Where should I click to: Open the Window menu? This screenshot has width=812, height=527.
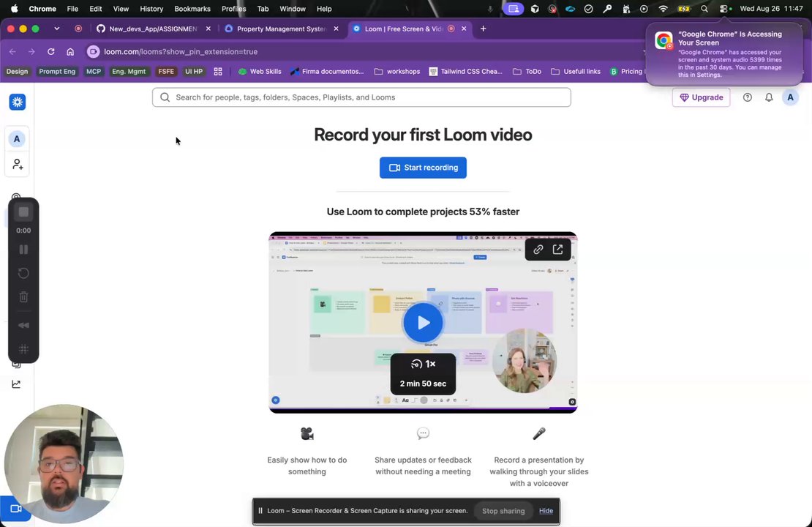(x=293, y=9)
